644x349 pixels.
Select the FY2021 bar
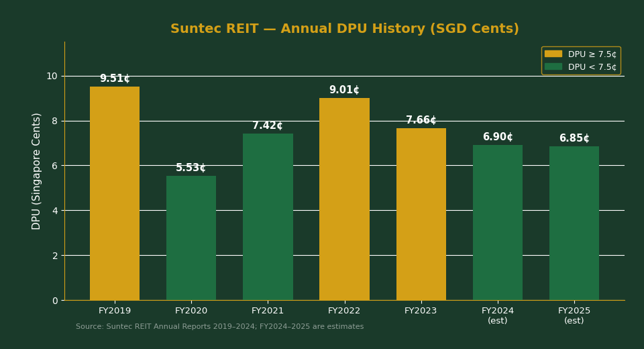(x=268, y=217)
